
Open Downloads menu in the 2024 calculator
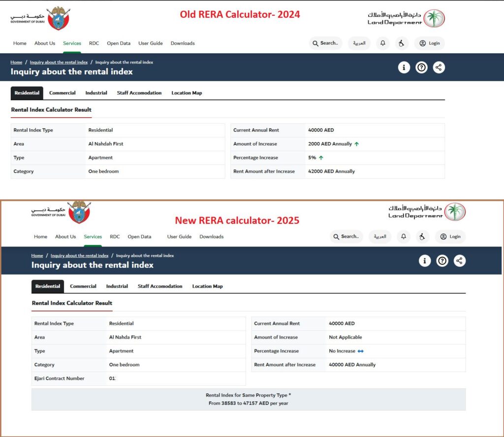click(x=183, y=43)
